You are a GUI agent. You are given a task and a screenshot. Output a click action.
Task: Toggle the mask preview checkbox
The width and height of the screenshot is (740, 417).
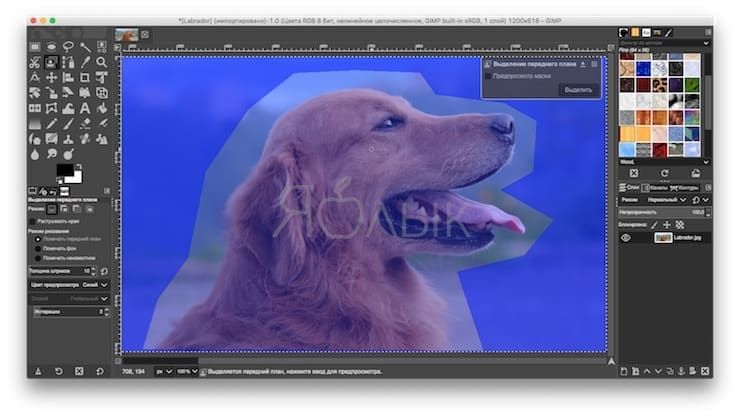point(488,76)
